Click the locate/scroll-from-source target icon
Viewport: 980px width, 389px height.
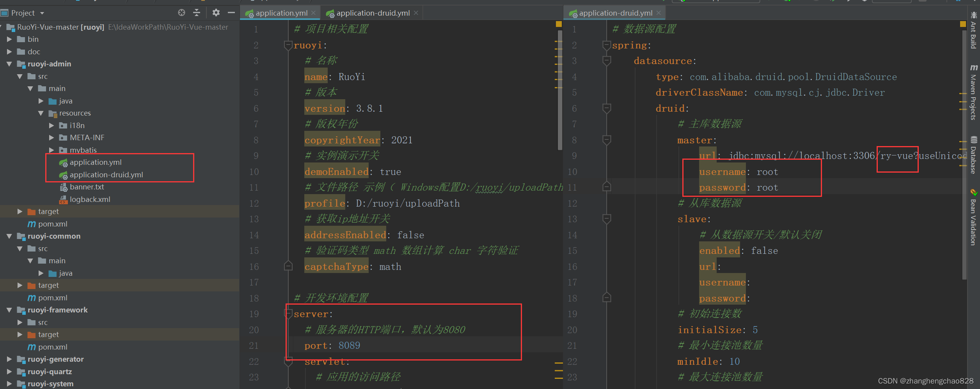click(181, 12)
